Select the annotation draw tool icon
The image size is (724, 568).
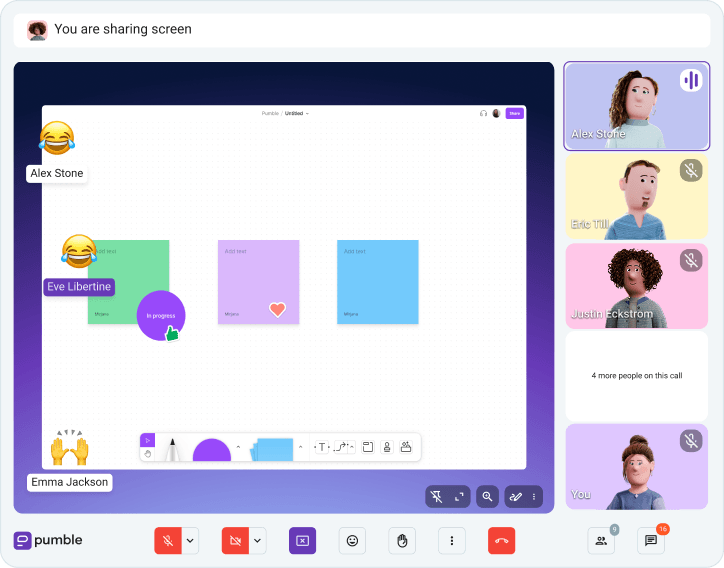(x=515, y=496)
